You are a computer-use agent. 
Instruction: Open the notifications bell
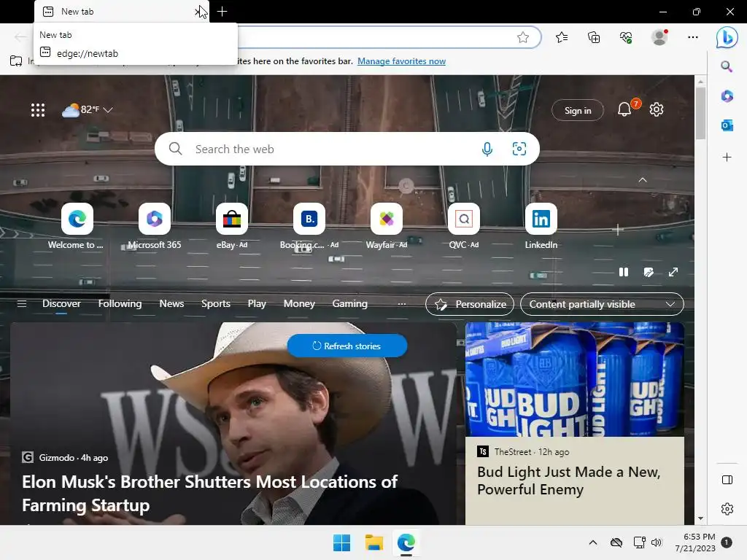point(624,110)
